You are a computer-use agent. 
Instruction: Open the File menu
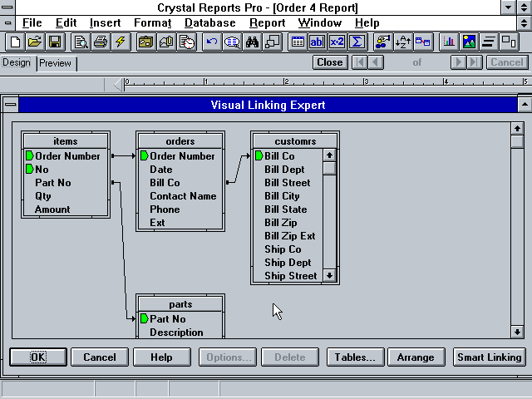[x=32, y=22]
